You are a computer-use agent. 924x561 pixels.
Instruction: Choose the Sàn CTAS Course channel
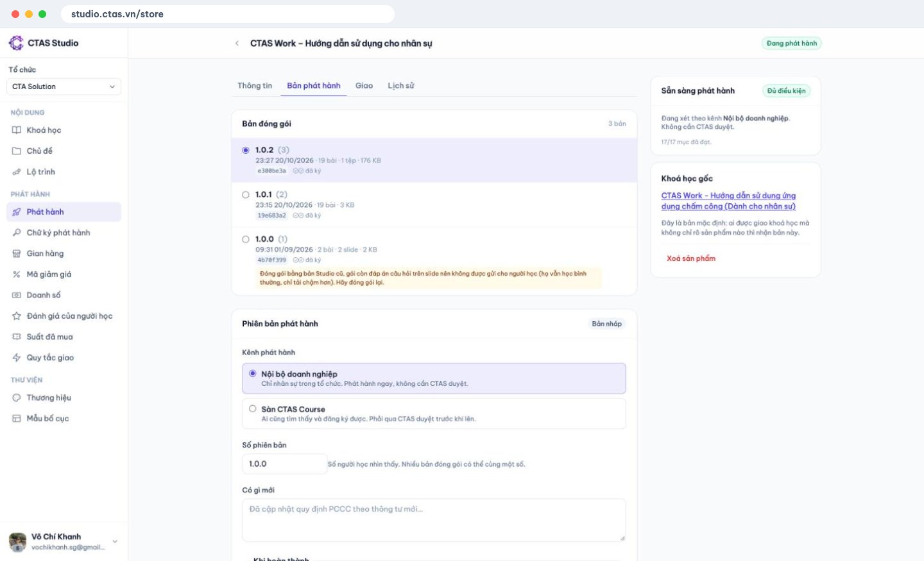(434, 414)
